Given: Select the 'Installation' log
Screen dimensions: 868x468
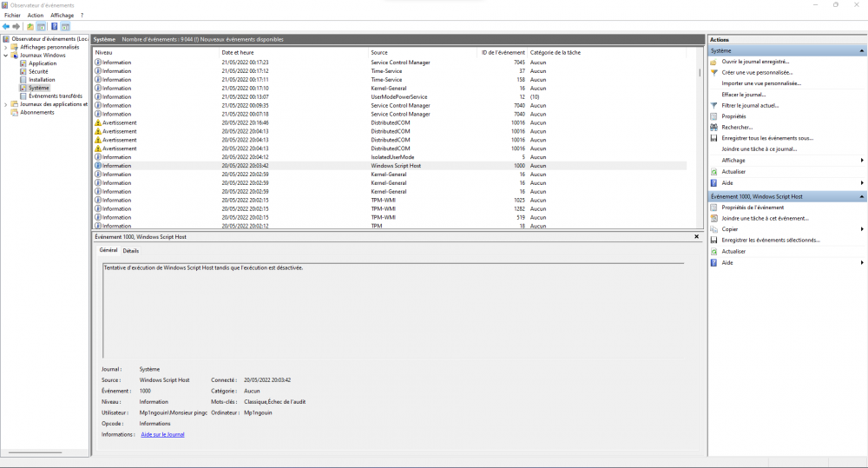Looking at the screenshot, I should pos(42,80).
